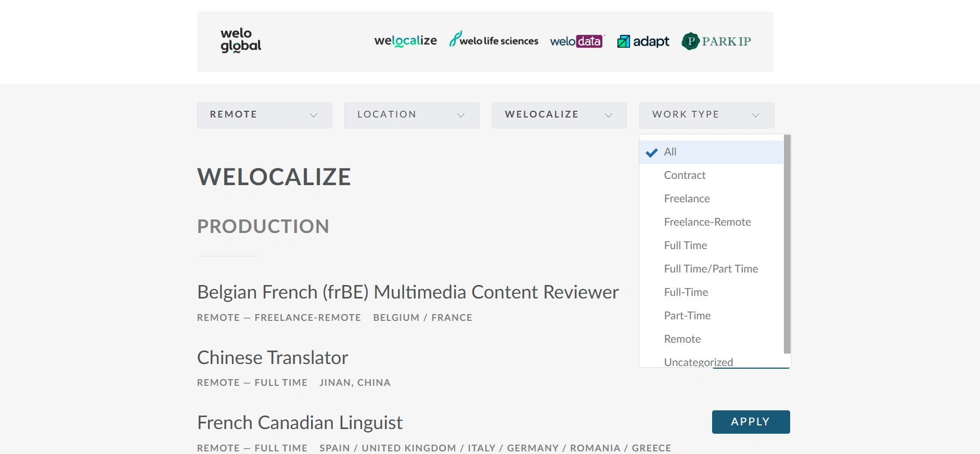Image resolution: width=980 pixels, height=454 pixels.
Task: Click the Remote — Freelance-Remote label
Action: [x=279, y=318]
